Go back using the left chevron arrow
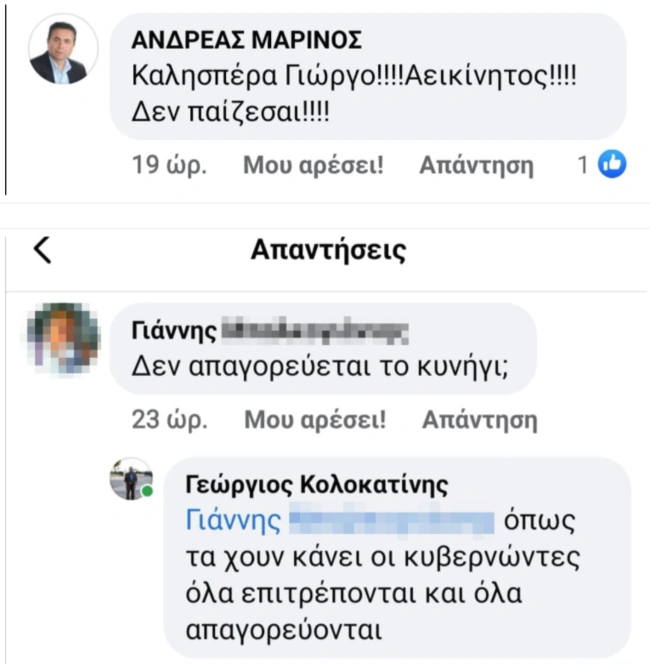Image resolution: width=650 pixels, height=664 pixels. 41,250
